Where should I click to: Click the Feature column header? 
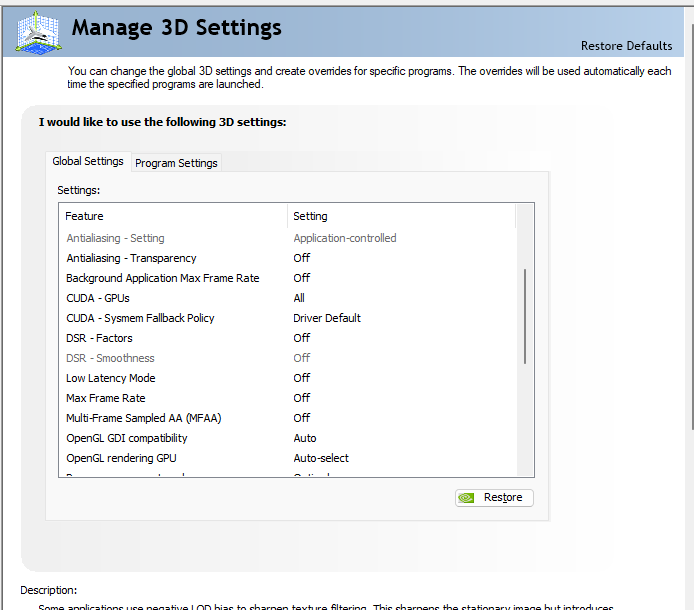(x=173, y=216)
